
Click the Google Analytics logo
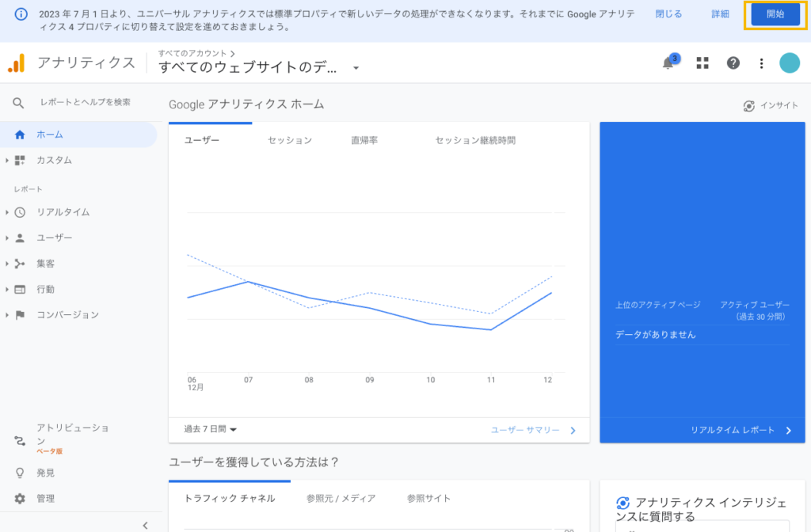[x=16, y=63]
